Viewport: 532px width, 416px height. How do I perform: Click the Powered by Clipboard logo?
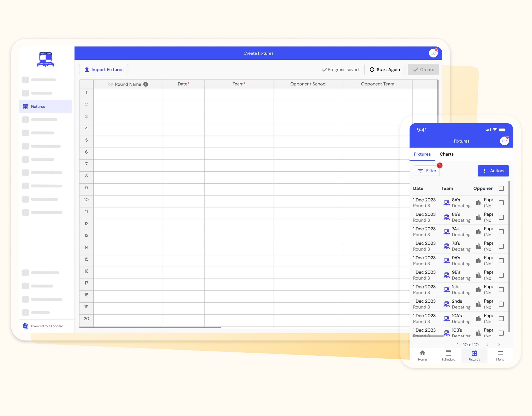click(x=25, y=326)
